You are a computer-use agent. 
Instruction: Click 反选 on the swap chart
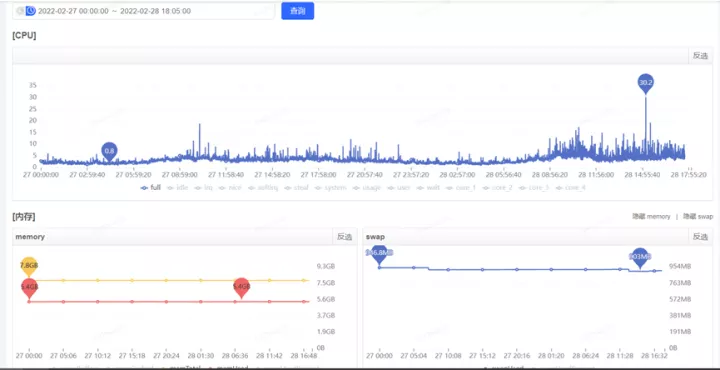(x=700, y=237)
